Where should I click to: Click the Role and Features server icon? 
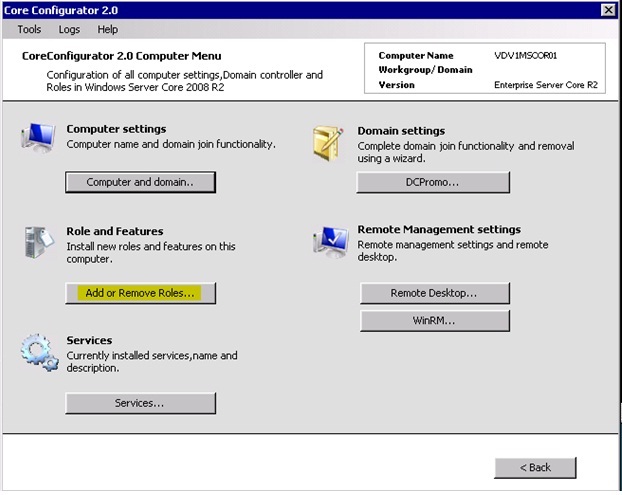[37, 242]
